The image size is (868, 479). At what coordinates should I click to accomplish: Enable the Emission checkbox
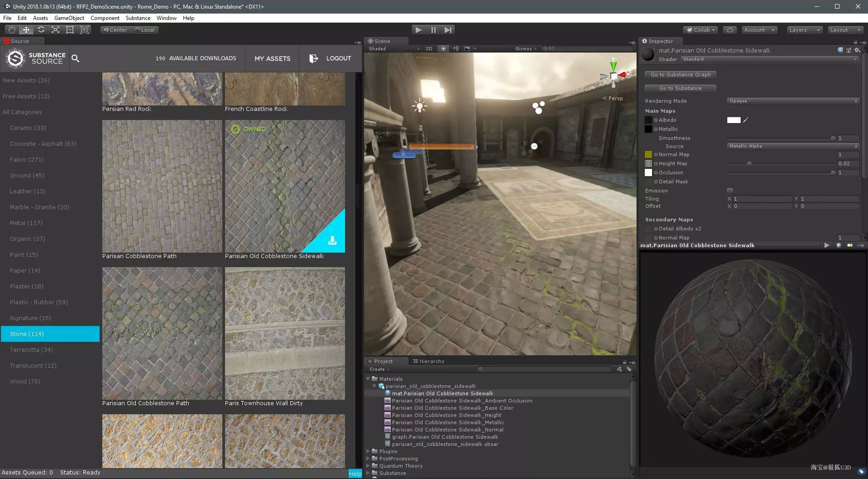click(730, 191)
